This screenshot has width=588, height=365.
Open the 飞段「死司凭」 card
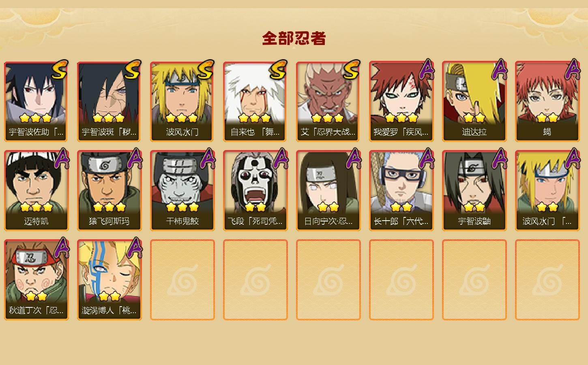click(255, 191)
